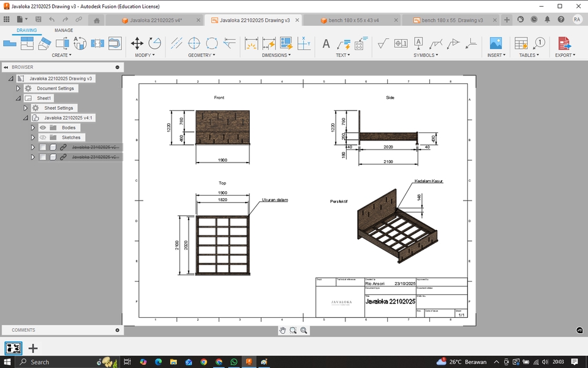588x368 pixels.
Task: Select the Move tool in Modify
Action: 137,44
